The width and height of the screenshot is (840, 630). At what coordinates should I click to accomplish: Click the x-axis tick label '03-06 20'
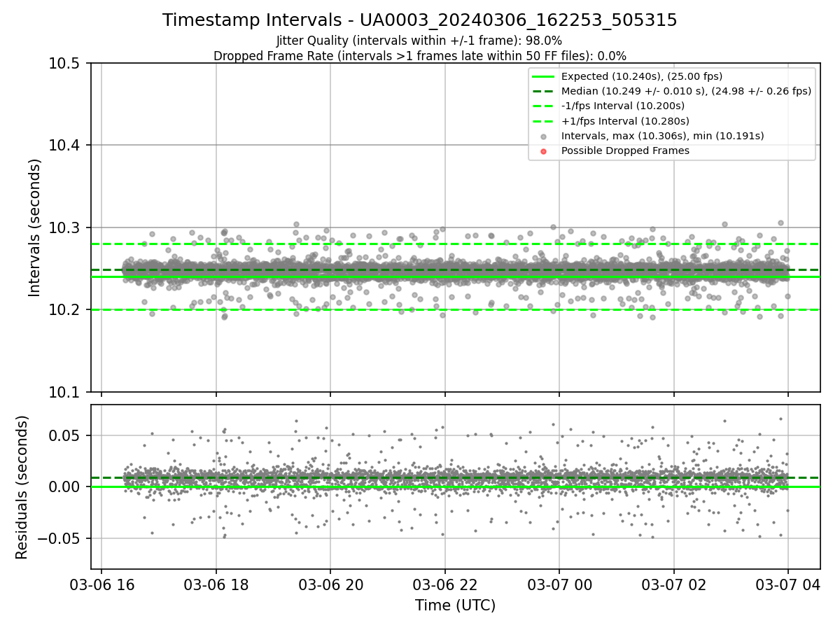[x=330, y=584]
